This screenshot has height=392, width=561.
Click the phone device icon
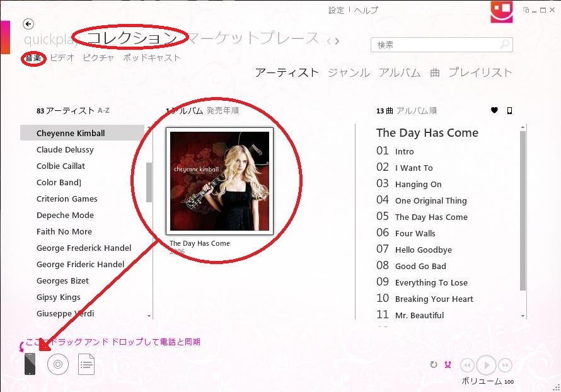(x=30, y=364)
